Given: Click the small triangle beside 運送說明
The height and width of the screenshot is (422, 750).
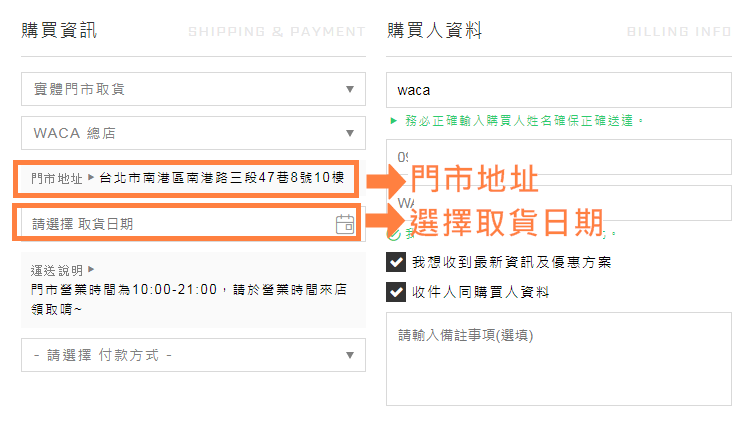Looking at the screenshot, I should (x=91, y=269).
